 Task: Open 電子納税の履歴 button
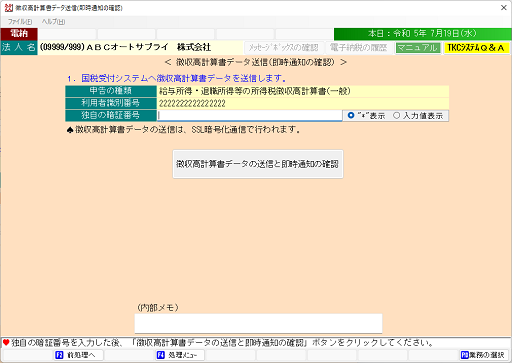[359, 48]
